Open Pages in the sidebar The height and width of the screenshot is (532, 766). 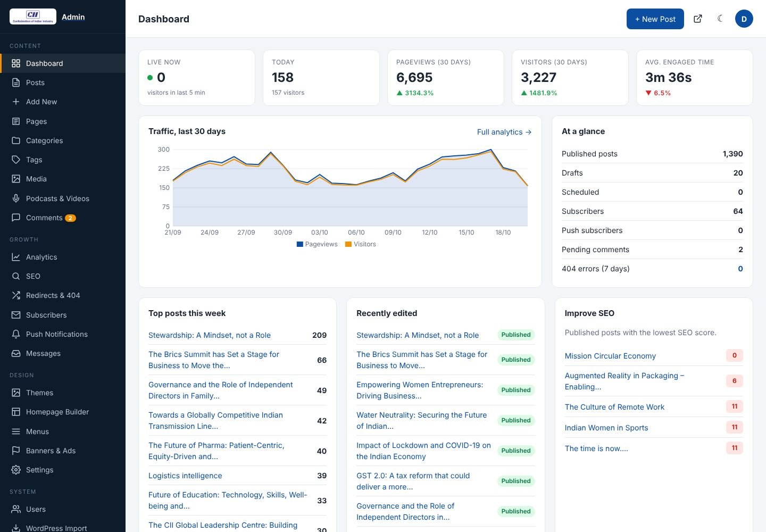(x=63, y=121)
